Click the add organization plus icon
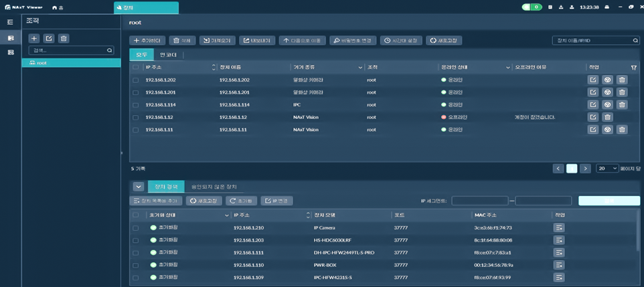 click(x=33, y=39)
